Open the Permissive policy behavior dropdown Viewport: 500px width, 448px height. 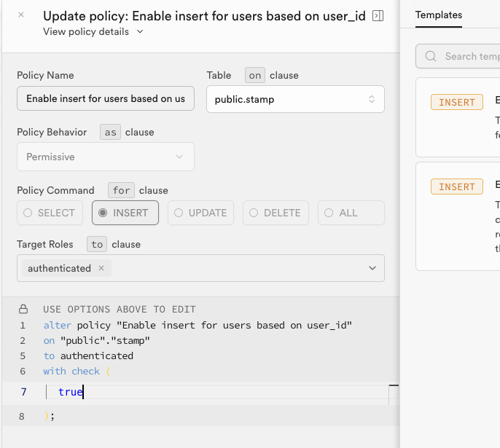click(x=106, y=157)
